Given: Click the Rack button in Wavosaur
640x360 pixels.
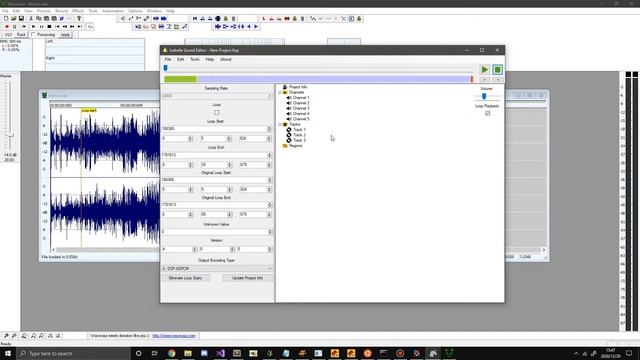Looking at the screenshot, I should (x=21, y=35).
